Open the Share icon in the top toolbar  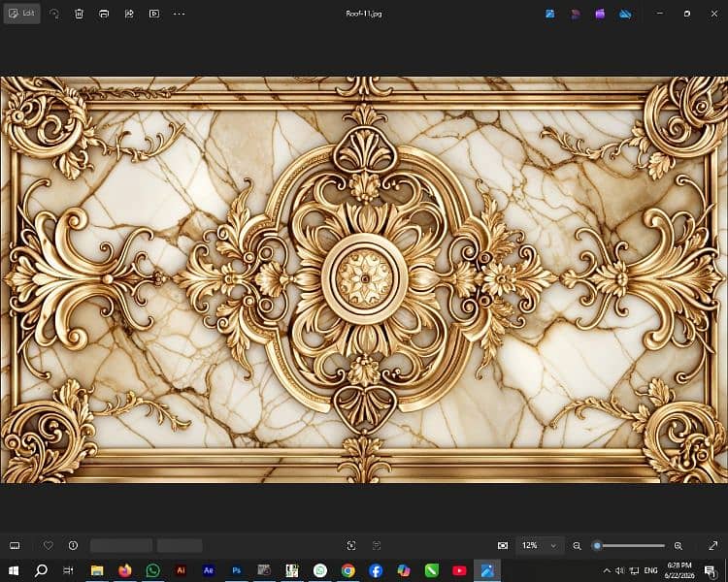point(129,14)
